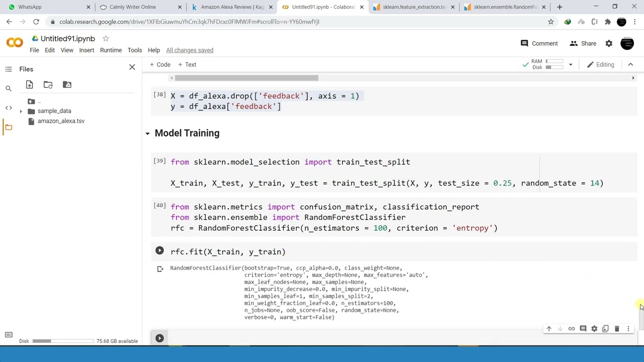This screenshot has height=362, width=644.
Task: Open the browser extensions puzzle icon
Action: (x=608, y=22)
